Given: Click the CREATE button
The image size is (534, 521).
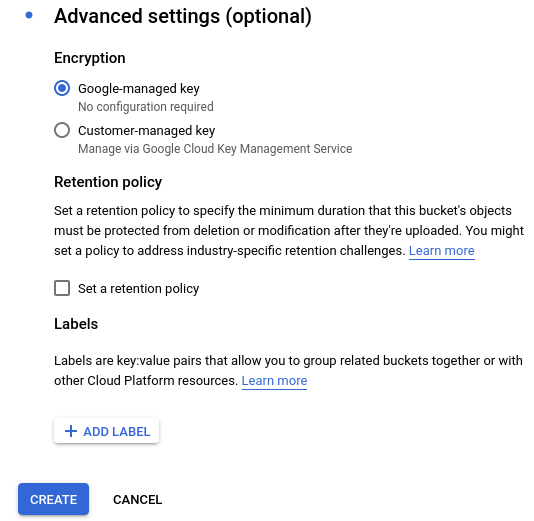Looking at the screenshot, I should [53, 499].
